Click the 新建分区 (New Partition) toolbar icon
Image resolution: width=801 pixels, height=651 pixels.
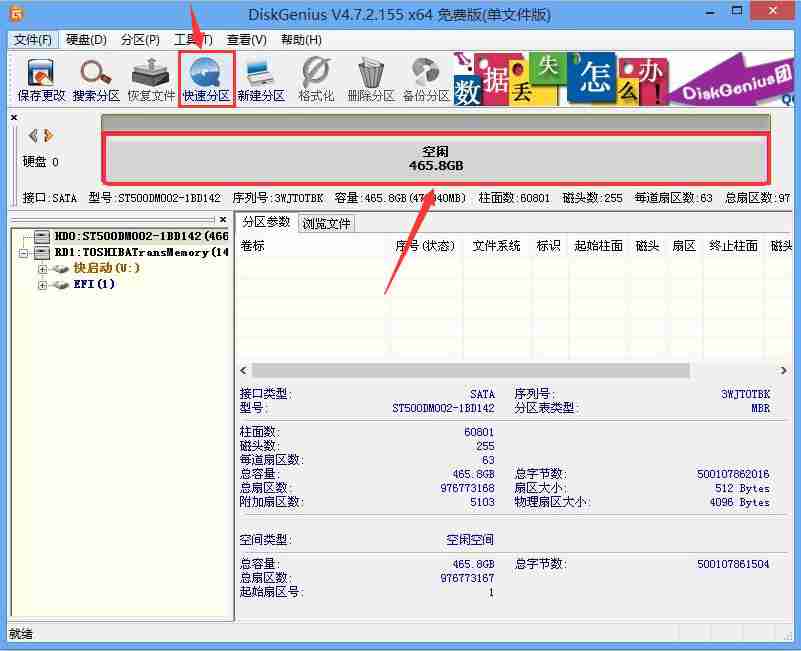261,80
